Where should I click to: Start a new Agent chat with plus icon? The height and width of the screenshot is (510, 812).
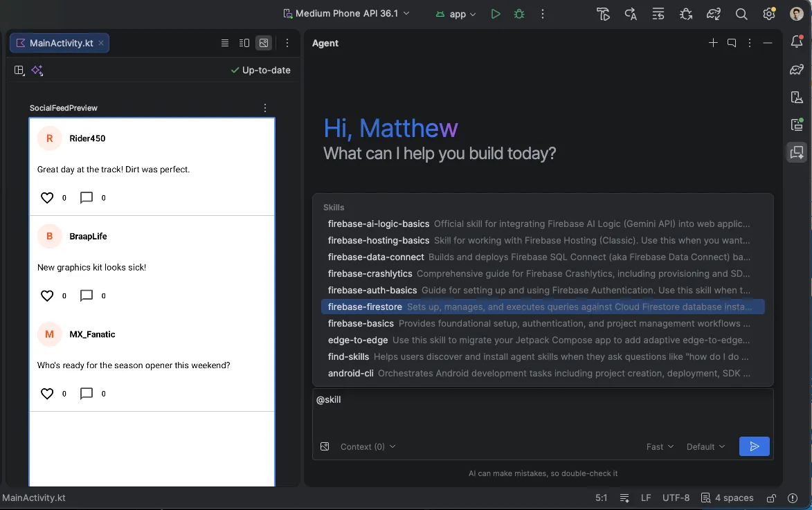(713, 43)
